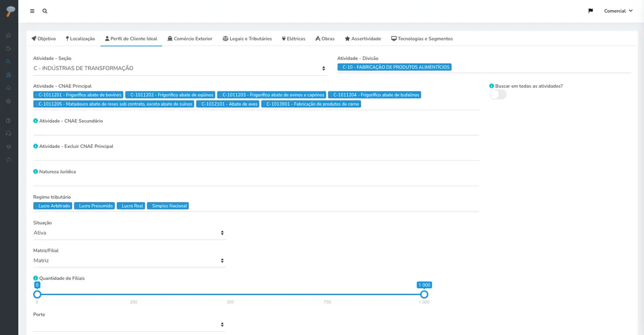The height and width of the screenshot is (335, 644).
Task: Open help question mark sidebar icon
Action: pos(9,120)
